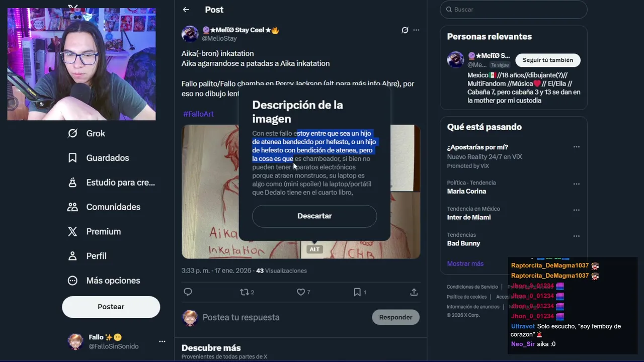
Task: Bookmark the post with the bookmark icon
Action: [x=357, y=292]
